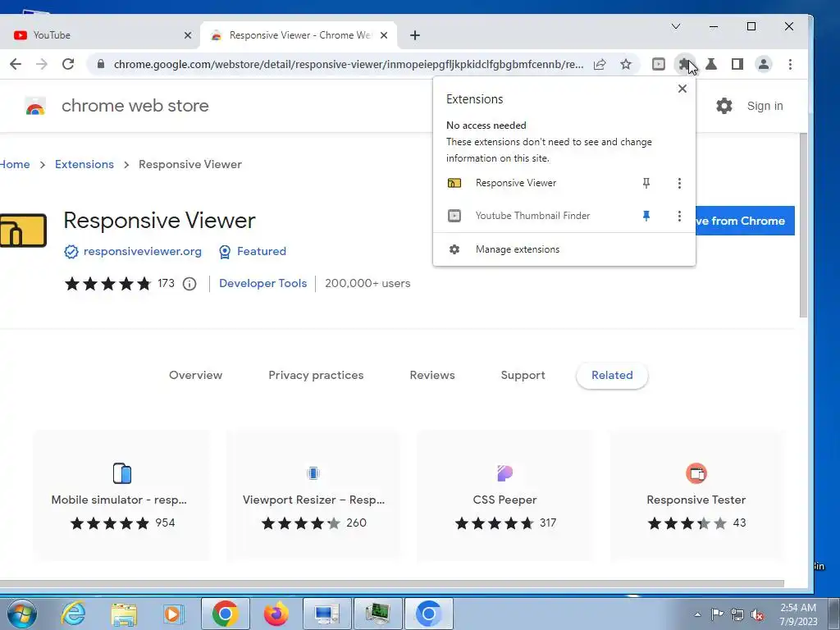Viewport: 840px width, 630px height.
Task: Open responsiveviewer.org website link
Action: point(143,251)
